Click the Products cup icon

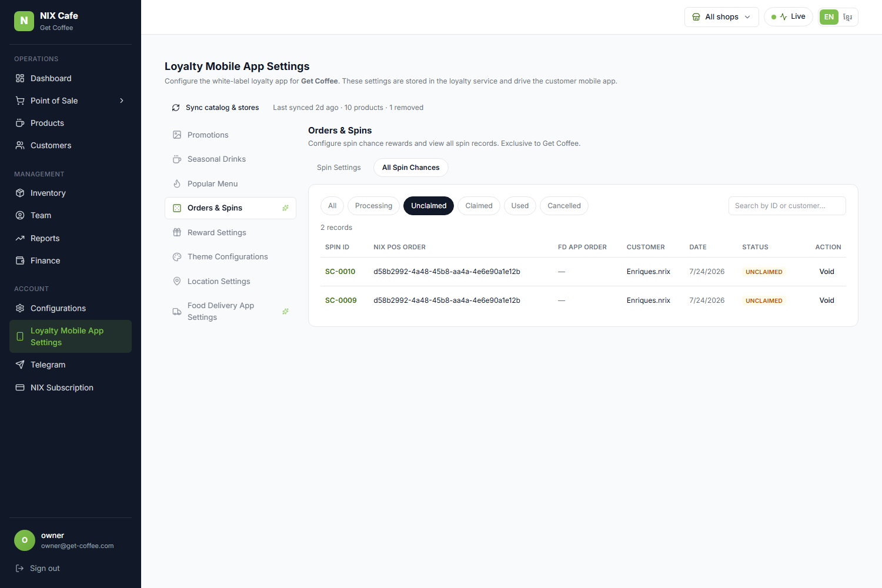[20, 123]
